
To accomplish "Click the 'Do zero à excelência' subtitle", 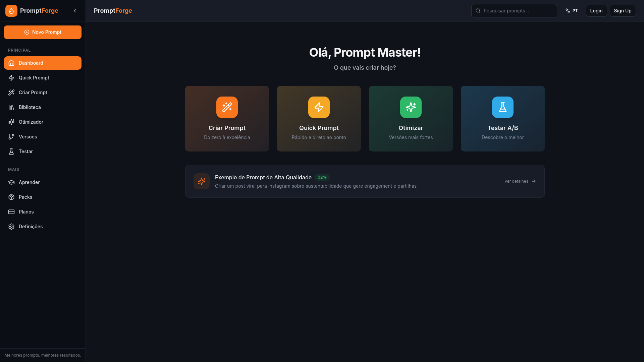I will pyautogui.click(x=227, y=137).
